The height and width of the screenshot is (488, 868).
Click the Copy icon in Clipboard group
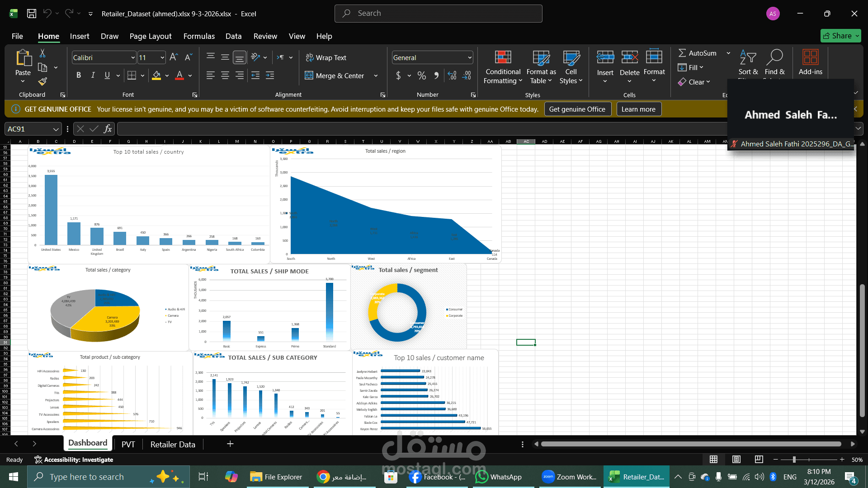[42, 68]
